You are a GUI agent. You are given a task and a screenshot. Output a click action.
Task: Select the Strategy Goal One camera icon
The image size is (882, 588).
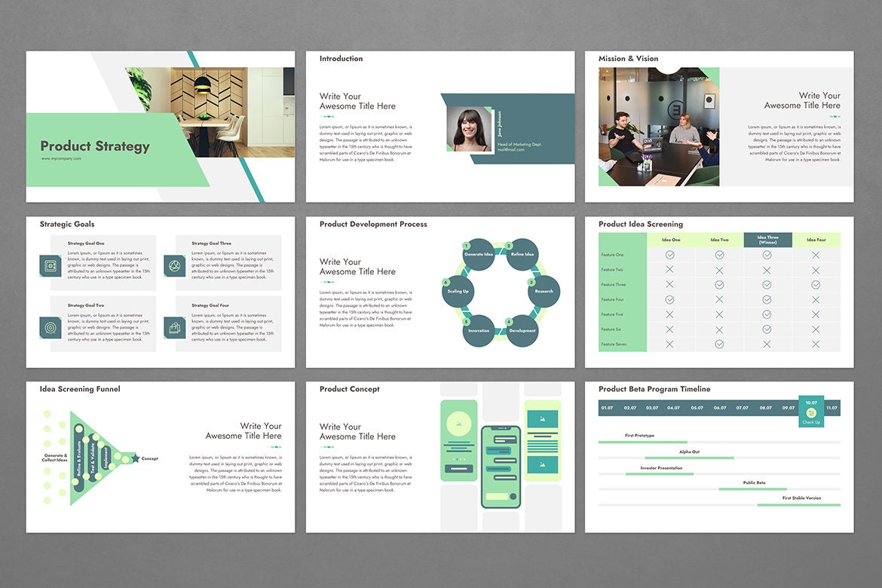(50, 265)
